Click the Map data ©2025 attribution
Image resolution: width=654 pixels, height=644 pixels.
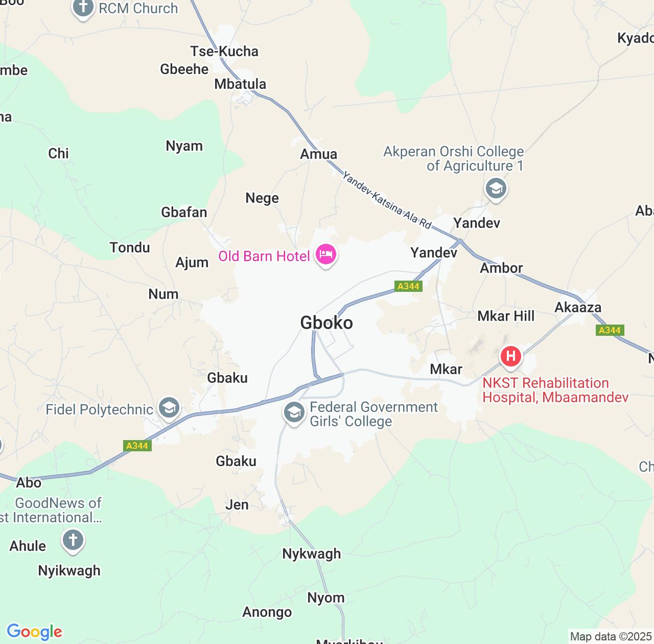tap(611, 636)
